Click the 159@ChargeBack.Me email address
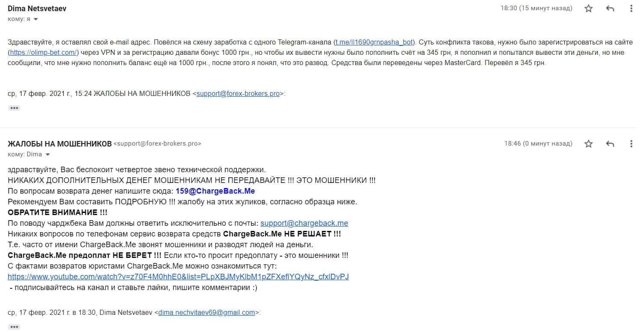This screenshot has height=332, width=644. (x=215, y=191)
